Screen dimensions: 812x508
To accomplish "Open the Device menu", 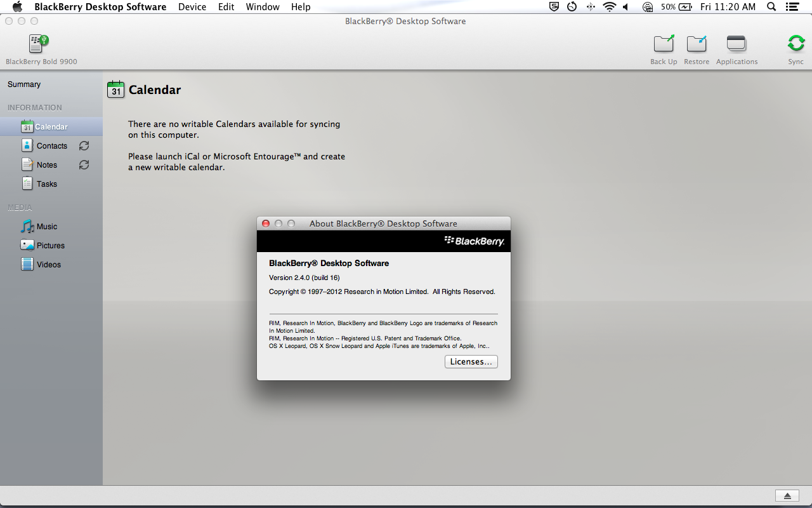I will pos(192,7).
